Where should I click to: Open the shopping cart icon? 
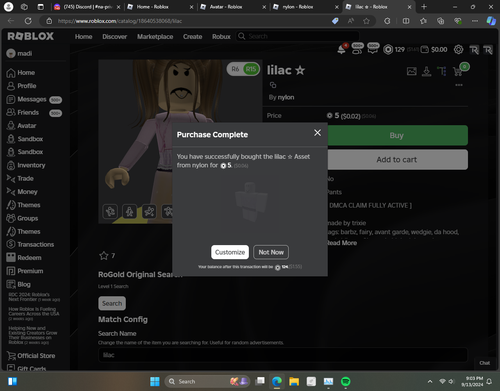[458, 71]
